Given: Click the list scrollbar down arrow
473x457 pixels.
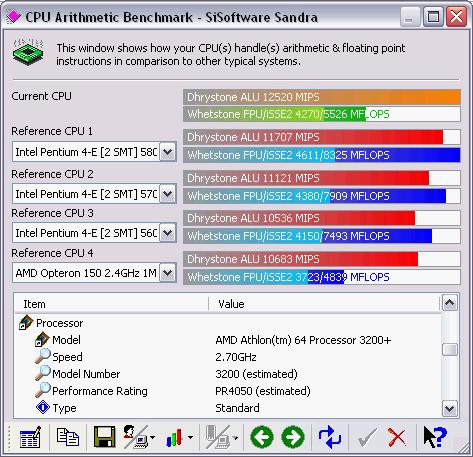Looking at the screenshot, I should [450, 409].
